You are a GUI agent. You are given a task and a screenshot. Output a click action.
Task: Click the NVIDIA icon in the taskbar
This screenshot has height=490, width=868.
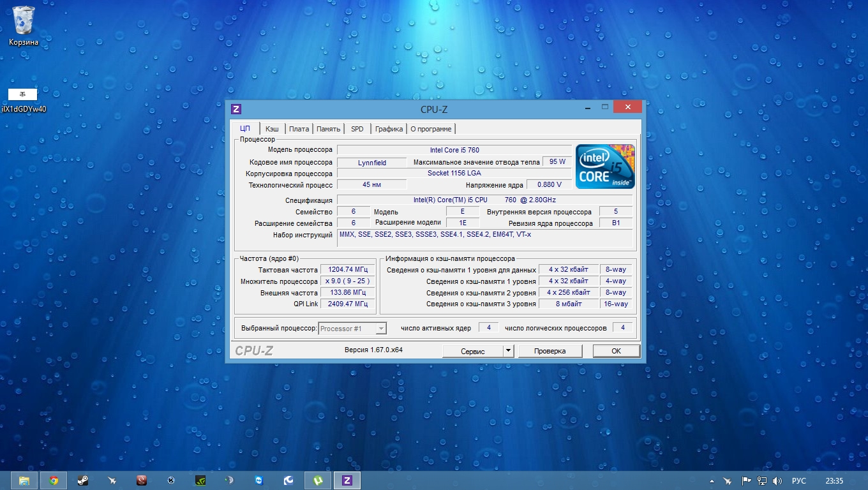coord(200,480)
